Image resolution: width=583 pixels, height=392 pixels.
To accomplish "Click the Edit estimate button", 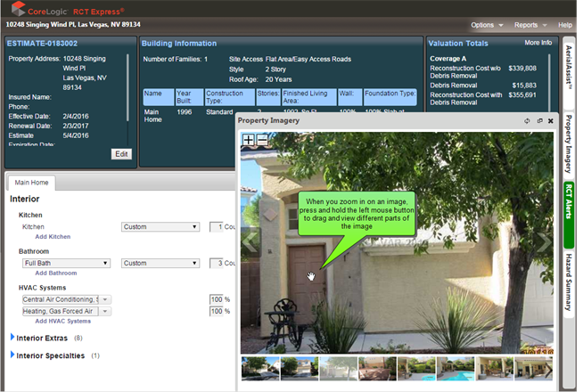I will coord(121,154).
